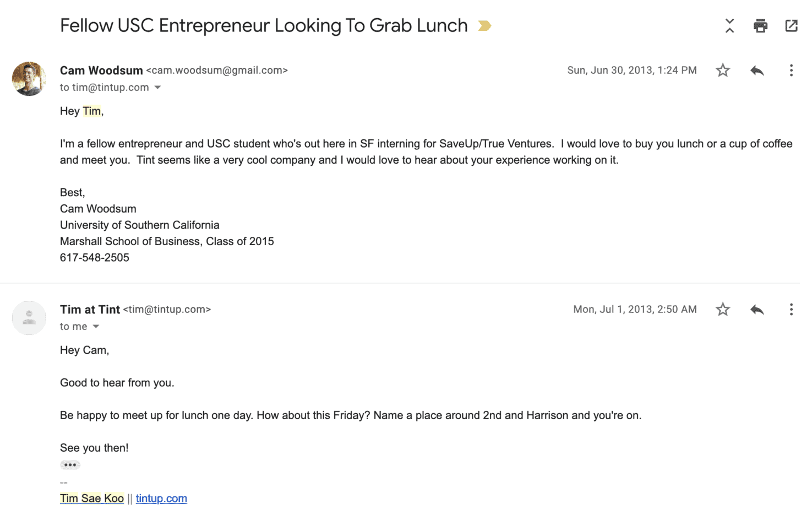Click Tim at Tint's avatar placeholder

click(29, 318)
